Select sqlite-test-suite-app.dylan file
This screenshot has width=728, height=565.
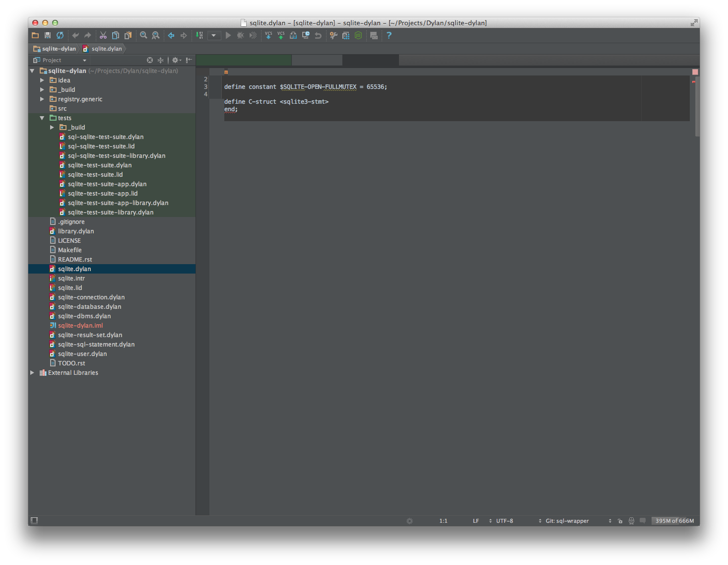(x=112, y=184)
